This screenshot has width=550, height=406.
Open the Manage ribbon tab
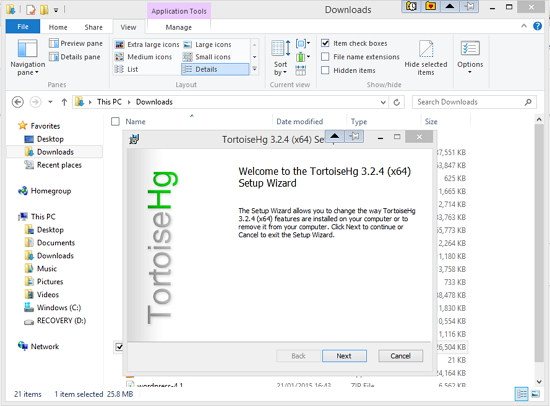(179, 27)
